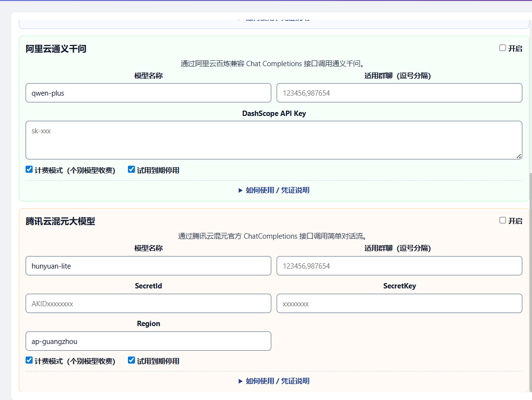The width and height of the screenshot is (532, 400).
Task: Uncheck 计费模式 in 腾讯云混元大模型 section
Action: click(x=29, y=360)
